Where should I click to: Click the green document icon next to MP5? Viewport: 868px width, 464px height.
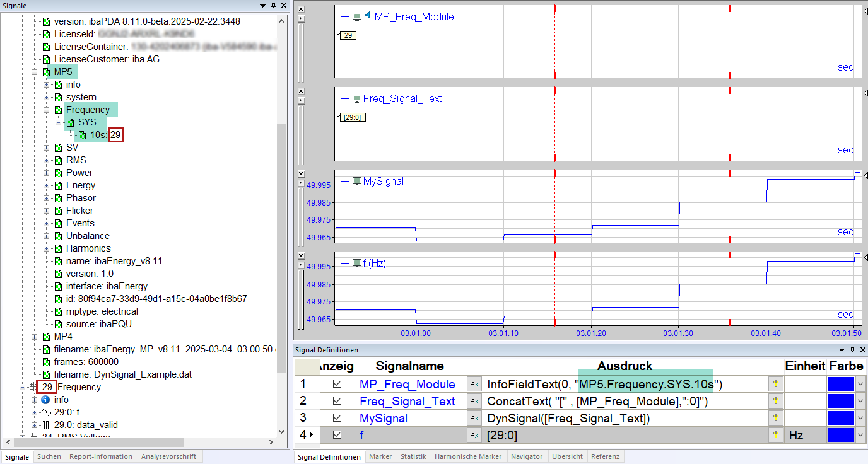pyautogui.click(x=46, y=72)
